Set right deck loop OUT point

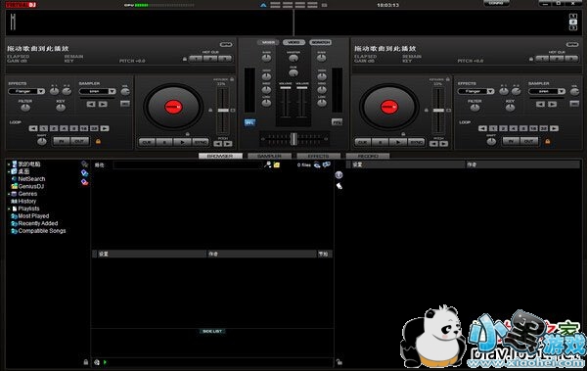point(529,141)
